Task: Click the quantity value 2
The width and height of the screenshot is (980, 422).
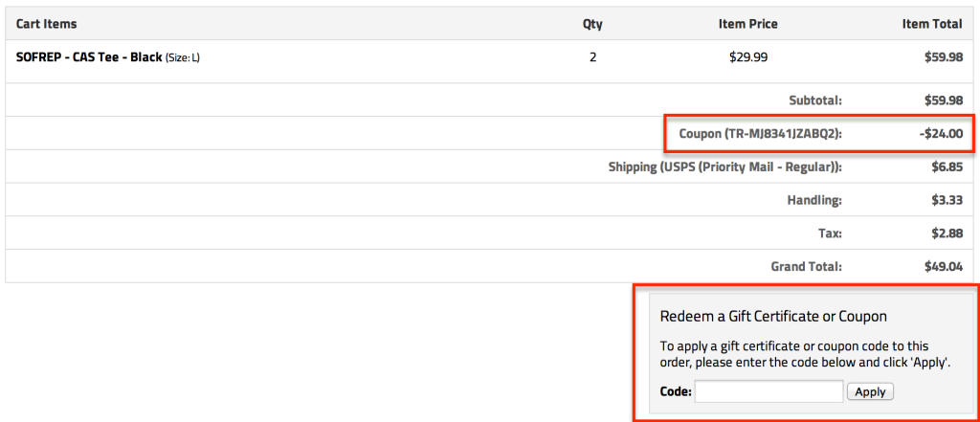Action: click(x=592, y=57)
